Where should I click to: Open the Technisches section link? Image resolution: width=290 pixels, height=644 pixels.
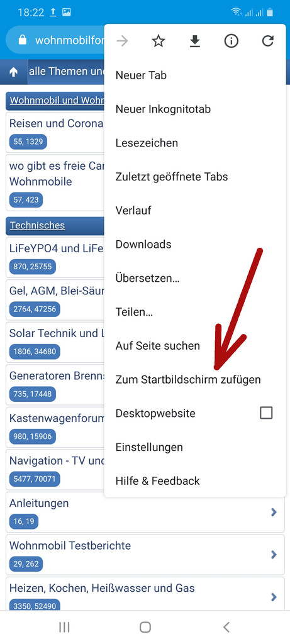coord(37,226)
